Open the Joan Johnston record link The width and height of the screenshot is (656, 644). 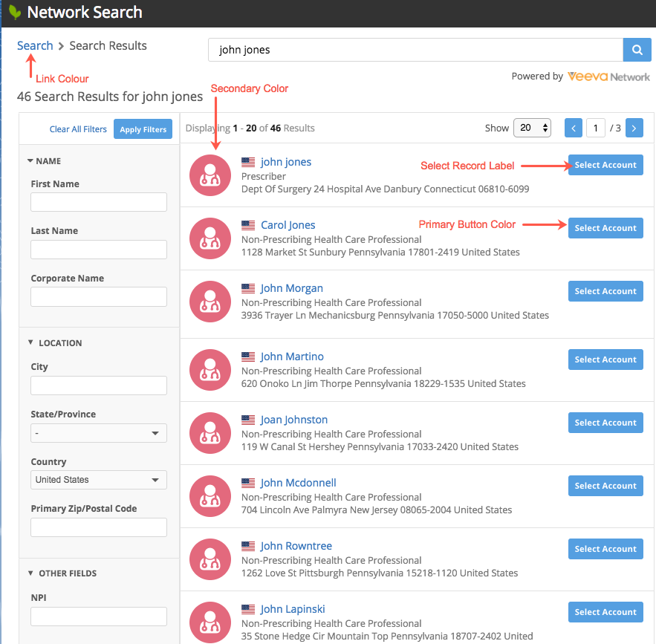point(293,420)
